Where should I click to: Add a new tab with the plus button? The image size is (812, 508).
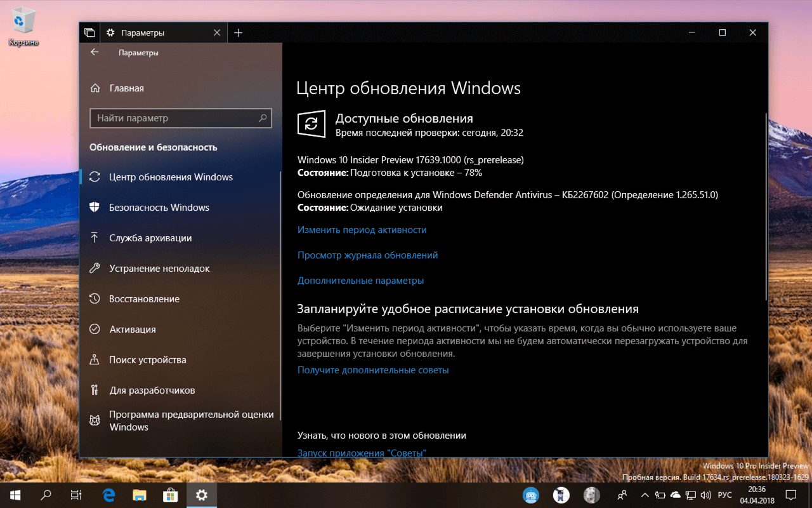tap(238, 33)
